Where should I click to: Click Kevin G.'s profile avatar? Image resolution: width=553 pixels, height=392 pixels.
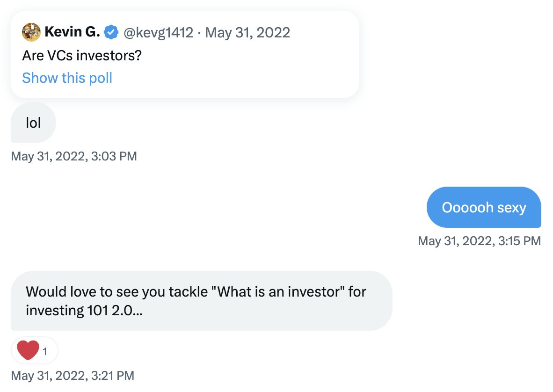coord(31,32)
